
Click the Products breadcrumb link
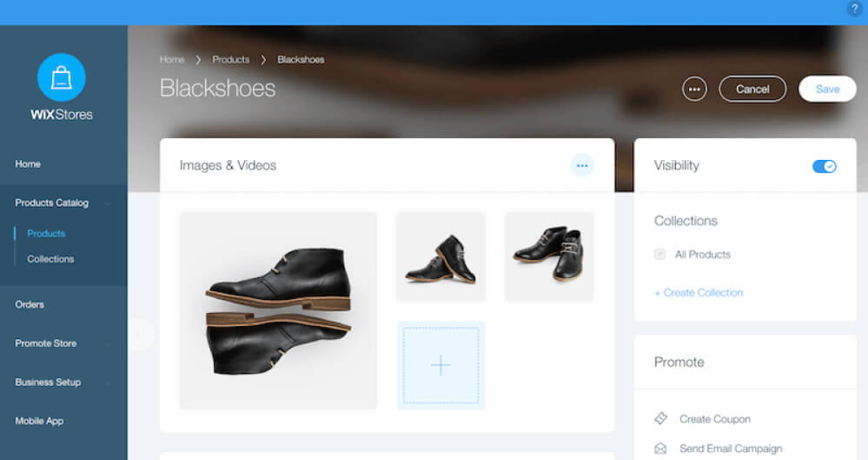231,59
